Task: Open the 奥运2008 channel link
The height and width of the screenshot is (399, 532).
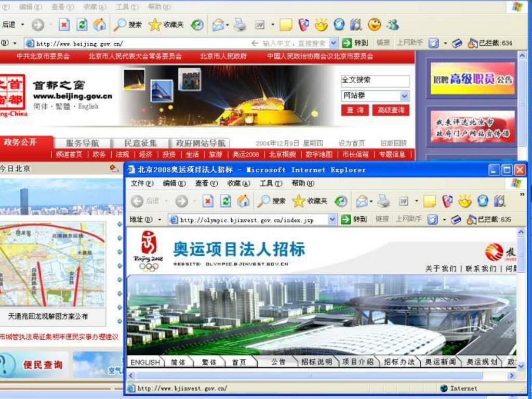Action: tap(246, 155)
